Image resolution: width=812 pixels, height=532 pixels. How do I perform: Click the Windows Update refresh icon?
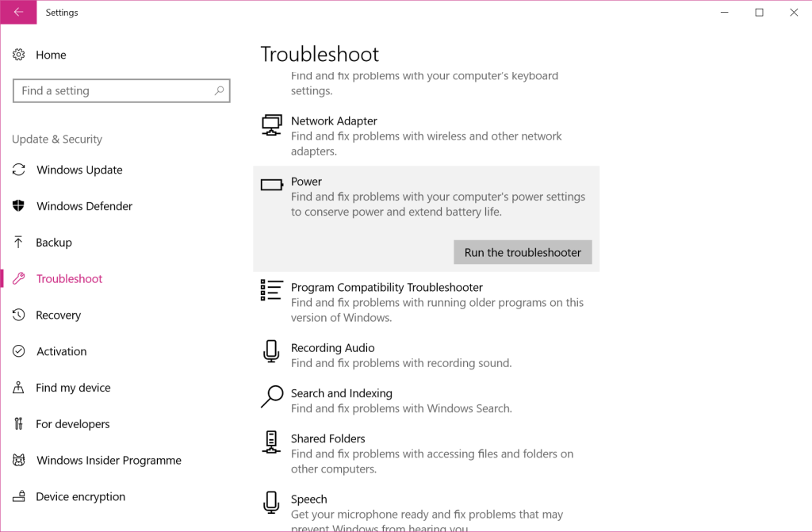19,170
